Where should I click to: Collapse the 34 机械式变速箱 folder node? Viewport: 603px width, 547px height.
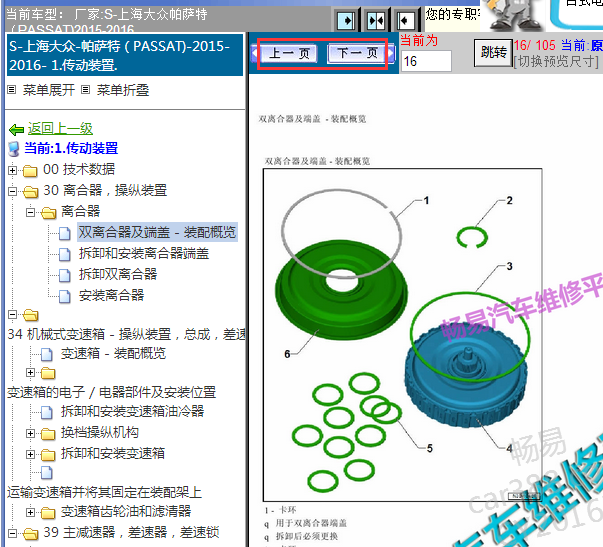pyautogui.click(x=13, y=315)
